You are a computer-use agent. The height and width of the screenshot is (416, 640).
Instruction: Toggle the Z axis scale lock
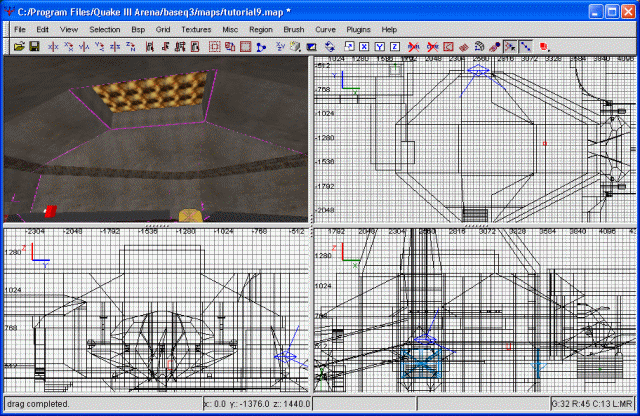coord(395,47)
